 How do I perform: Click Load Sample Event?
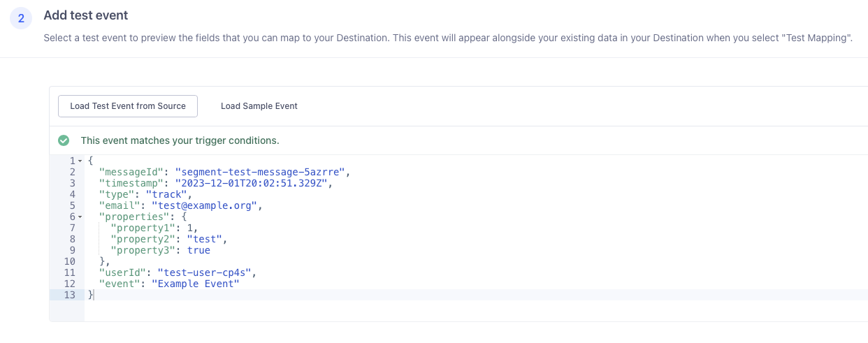click(x=259, y=106)
